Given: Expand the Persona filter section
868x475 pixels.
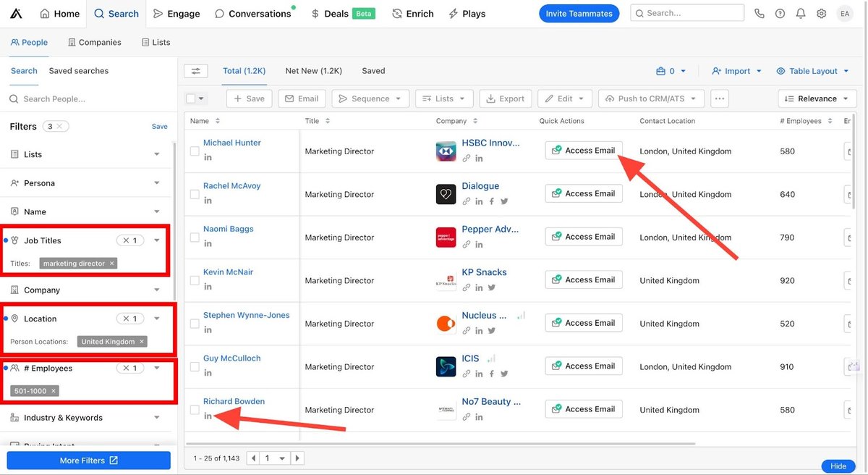Looking at the screenshot, I should click(88, 182).
